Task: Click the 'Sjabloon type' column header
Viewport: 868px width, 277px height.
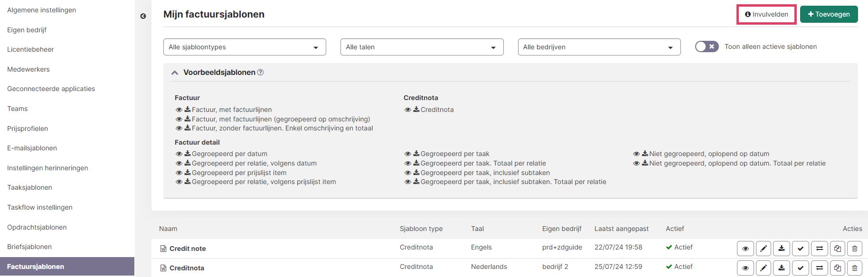Action: (x=421, y=229)
